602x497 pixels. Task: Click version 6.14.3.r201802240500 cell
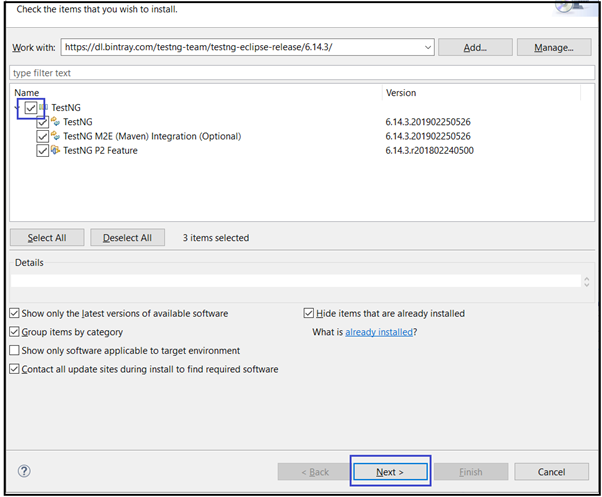(429, 150)
